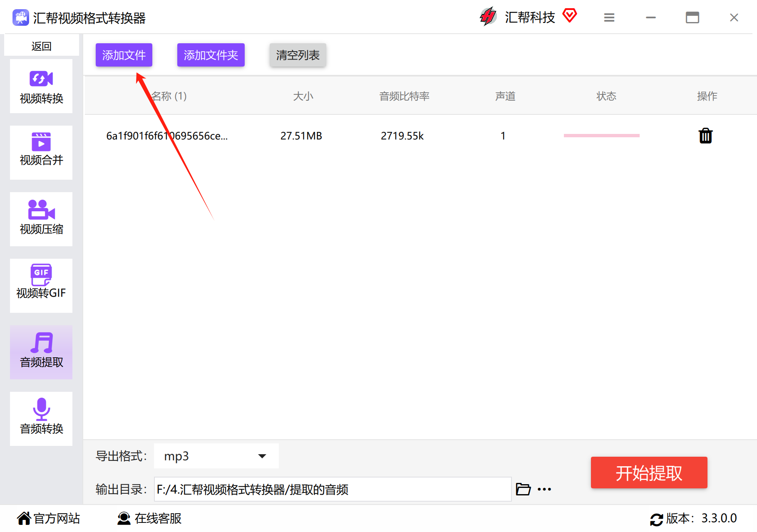Viewport: 757px width, 532px height.
Task: Click the 27.51MB size cell
Action: pos(301,136)
